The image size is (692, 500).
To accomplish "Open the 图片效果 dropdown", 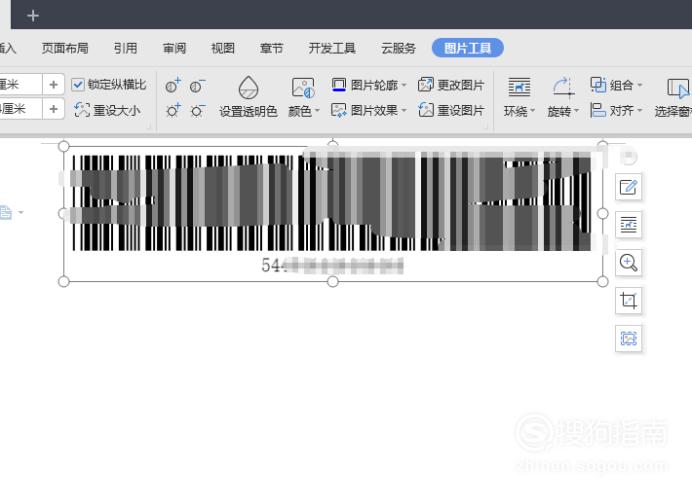I will (x=369, y=110).
